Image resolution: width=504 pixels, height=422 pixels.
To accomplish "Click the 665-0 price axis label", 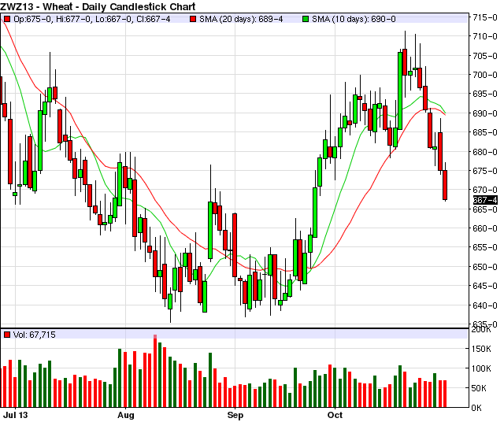I will pyautogui.click(x=485, y=209).
